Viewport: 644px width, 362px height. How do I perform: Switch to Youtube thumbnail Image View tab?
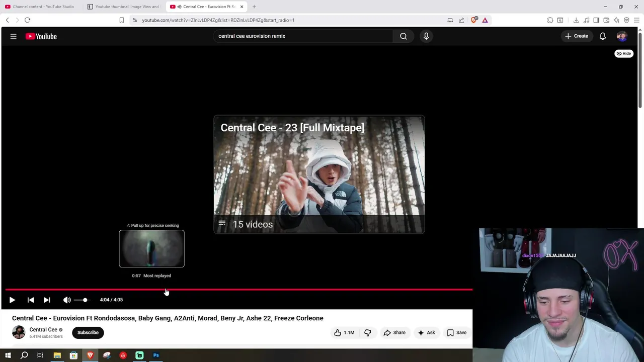tap(123, 7)
